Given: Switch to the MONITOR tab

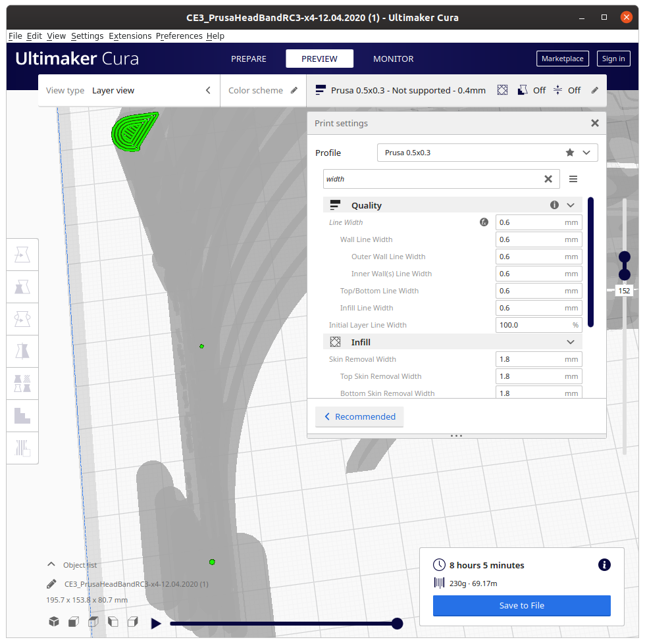Looking at the screenshot, I should click(393, 59).
